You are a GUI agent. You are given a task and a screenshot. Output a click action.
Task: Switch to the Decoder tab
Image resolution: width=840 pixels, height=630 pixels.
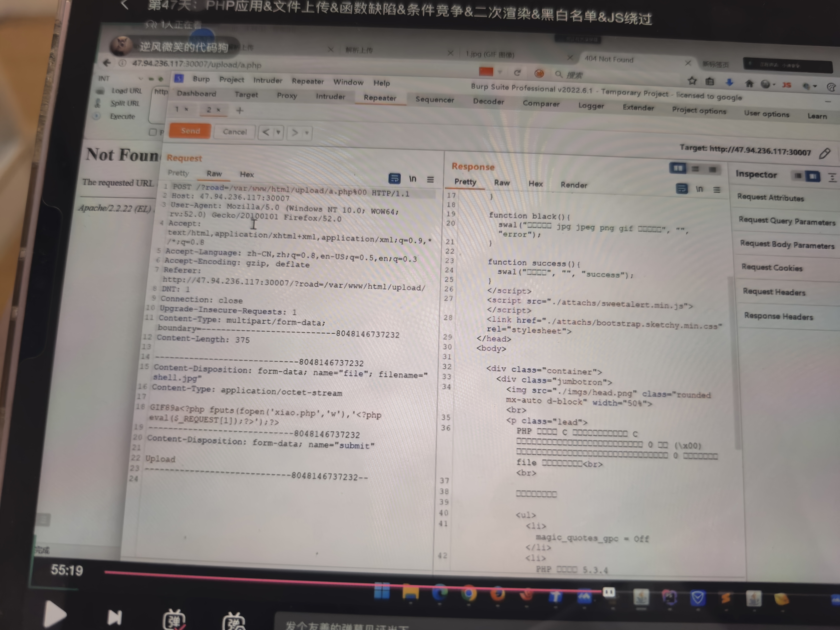tap(488, 101)
